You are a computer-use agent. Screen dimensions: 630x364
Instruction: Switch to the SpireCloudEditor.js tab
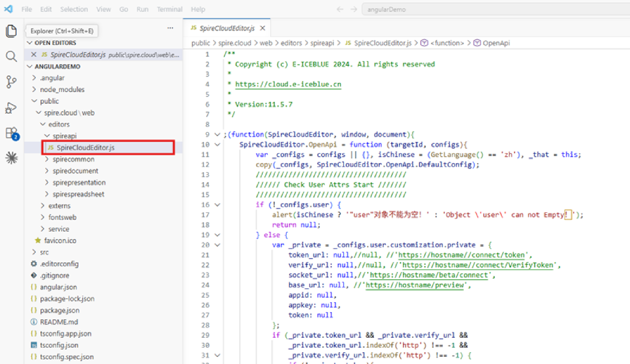coord(227,28)
